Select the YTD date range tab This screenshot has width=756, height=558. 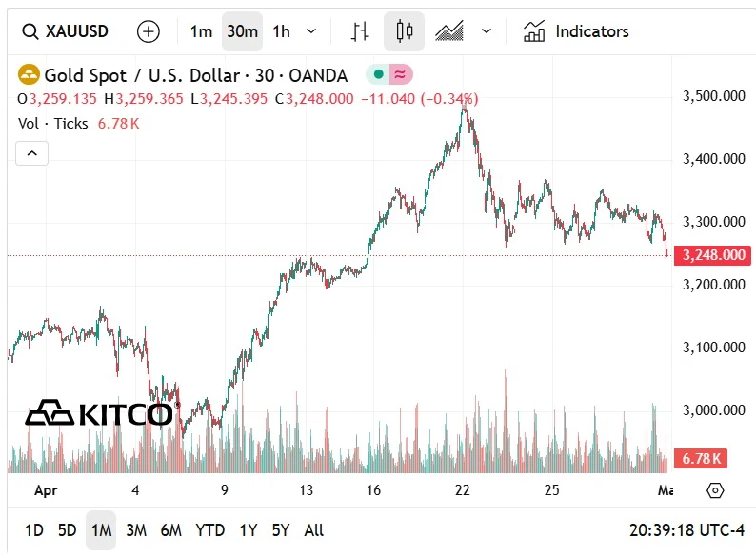(210, 530)
